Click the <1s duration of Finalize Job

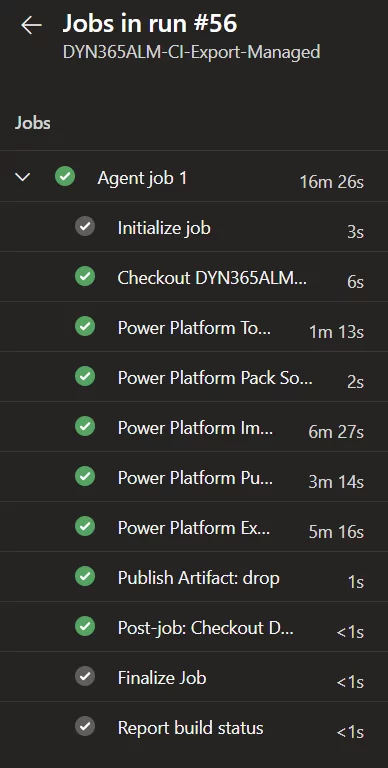point(350,682)
